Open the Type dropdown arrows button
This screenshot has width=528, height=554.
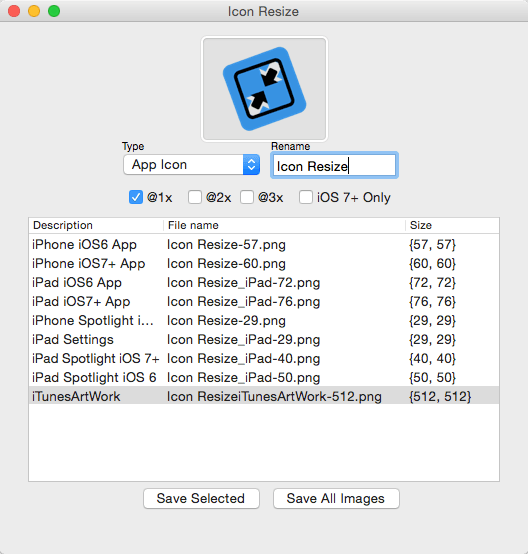[251, 165]
